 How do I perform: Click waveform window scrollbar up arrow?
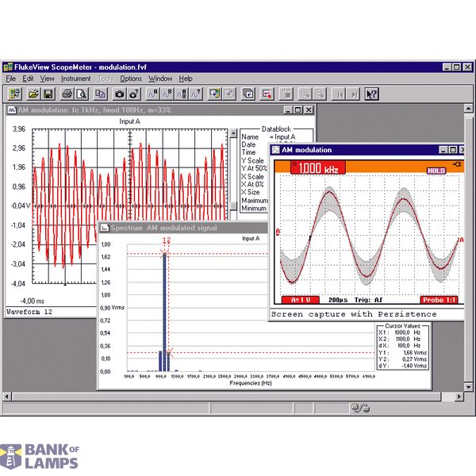tap(233, 133)
